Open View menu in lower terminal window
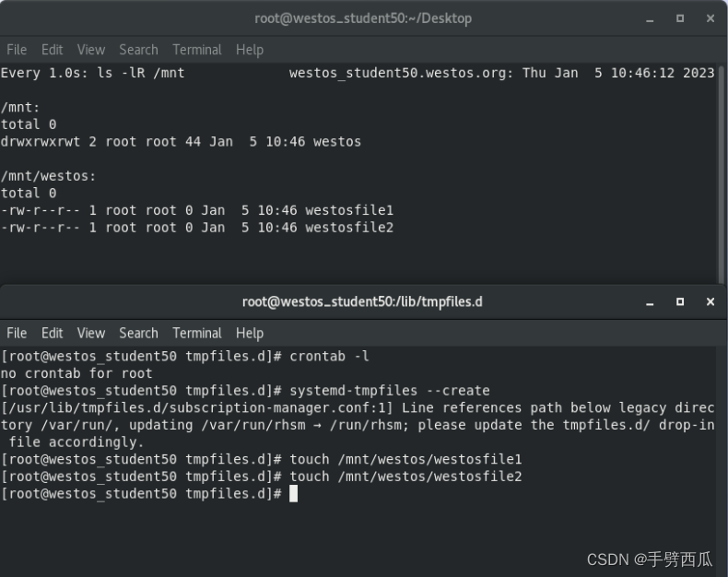The width and height of the screenshot is (728, 577). (91, 333)
